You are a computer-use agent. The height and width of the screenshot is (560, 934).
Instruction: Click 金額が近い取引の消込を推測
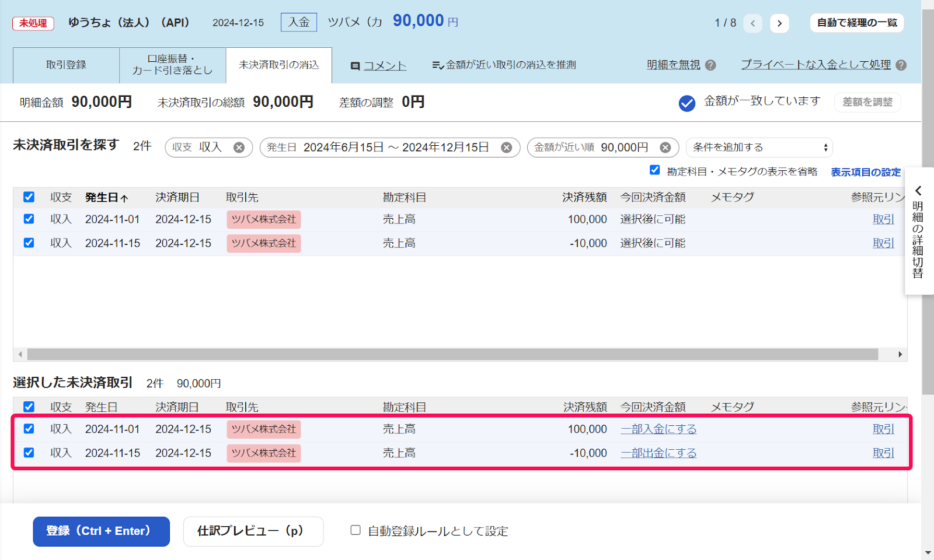pos(504,65)
